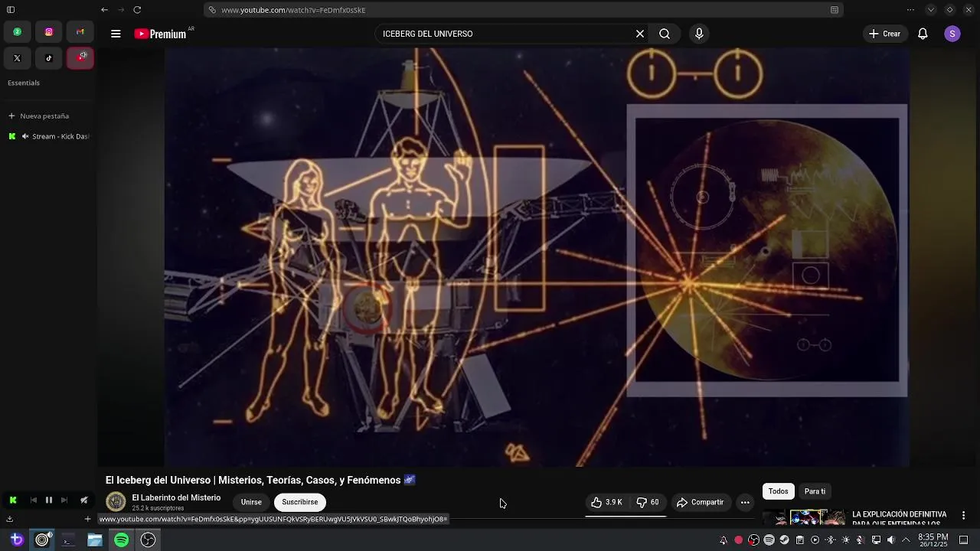Open Spotify from the taskbar

point(121,540)
